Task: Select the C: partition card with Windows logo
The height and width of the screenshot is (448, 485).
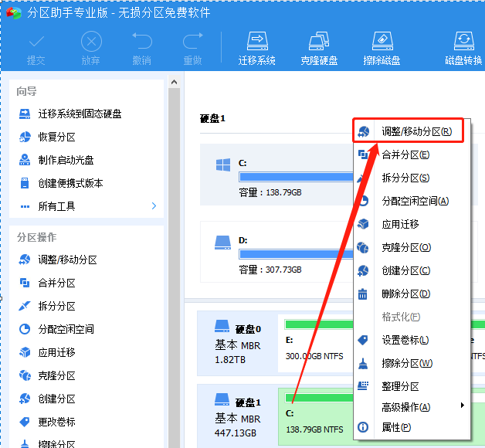Action: pyautogui.click(x=276, y=175)
